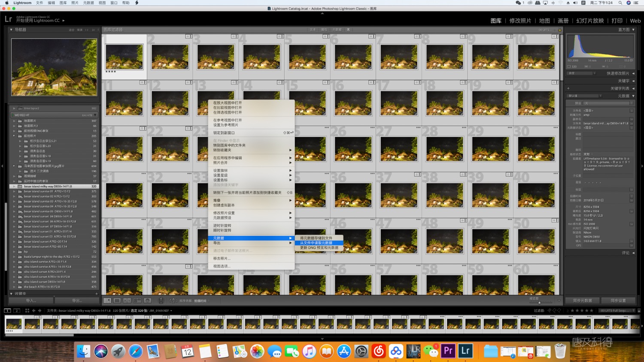The height and width of the screenshot is (362, 644).
Task: Click main window '1' display button
Action: (x=7, y=311)
